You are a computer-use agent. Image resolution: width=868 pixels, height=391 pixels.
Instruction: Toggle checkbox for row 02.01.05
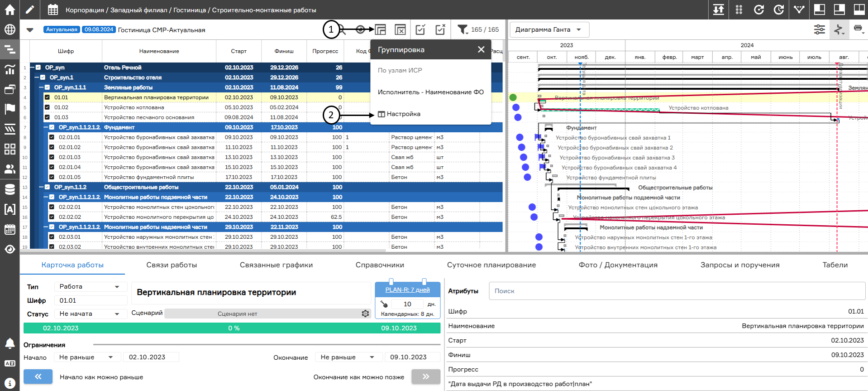[x=52, y=177]
